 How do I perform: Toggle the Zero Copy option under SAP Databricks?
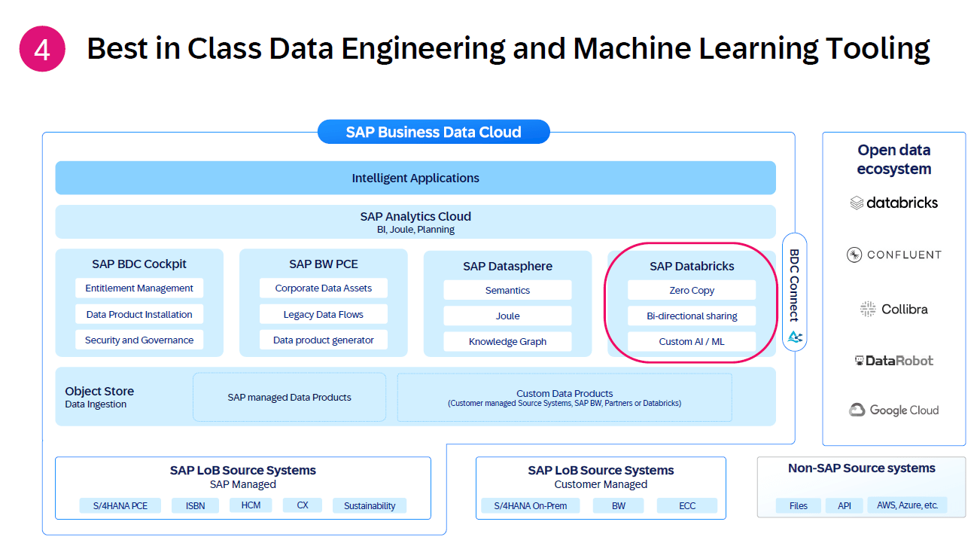click(x=691, y=290)
